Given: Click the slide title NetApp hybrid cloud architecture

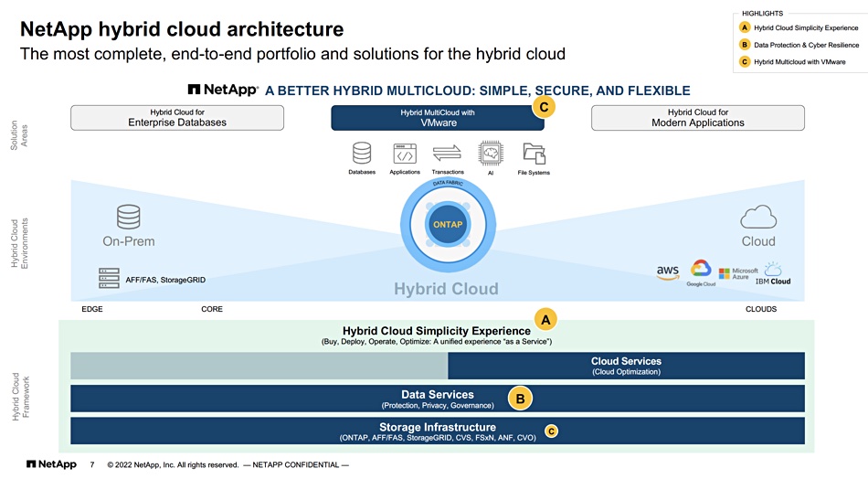Looking at the screenshot, I should (182, 29).
